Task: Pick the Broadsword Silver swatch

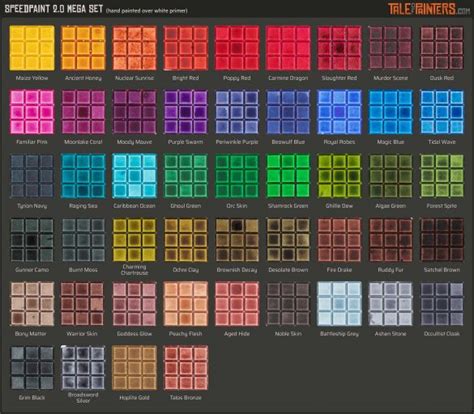Action: (x=83, y=368)
